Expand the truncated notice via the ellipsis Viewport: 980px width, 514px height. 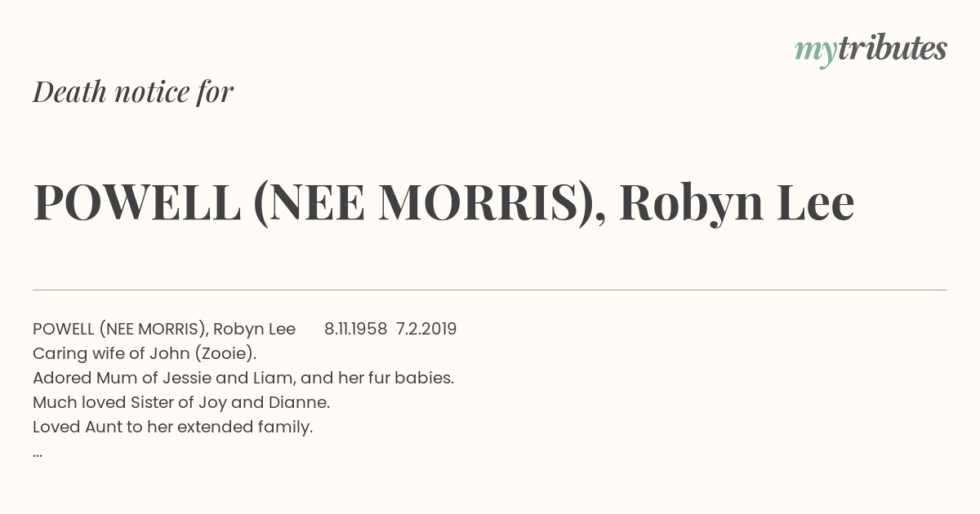(x=38, y=454)
